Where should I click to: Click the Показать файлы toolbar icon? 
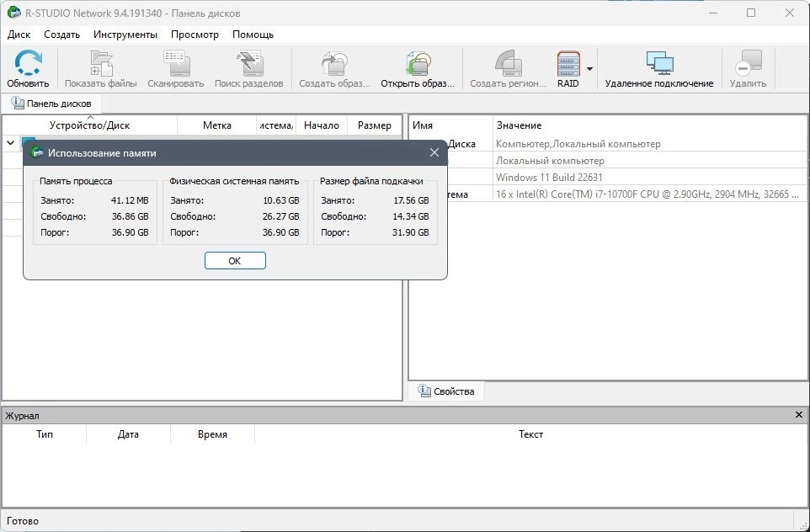pos(101,63)
